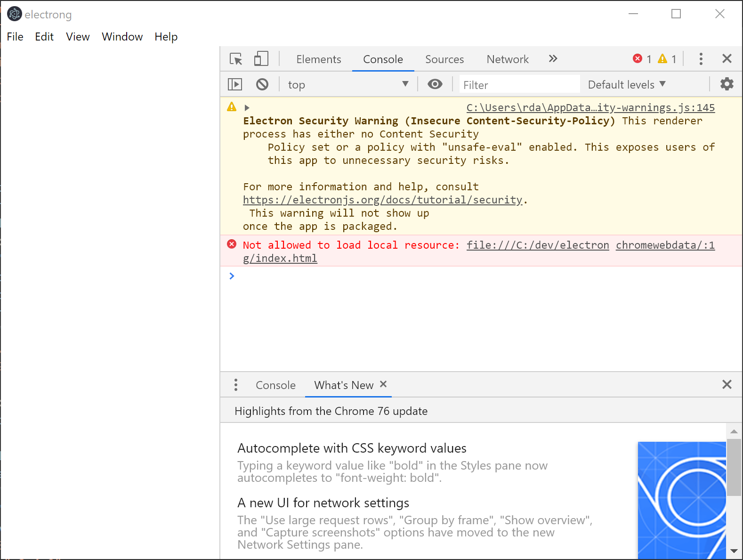This screenshot has height=560, width=743.
Task: Click the What's New scrollbar up arrow
Action: [734, 431]
